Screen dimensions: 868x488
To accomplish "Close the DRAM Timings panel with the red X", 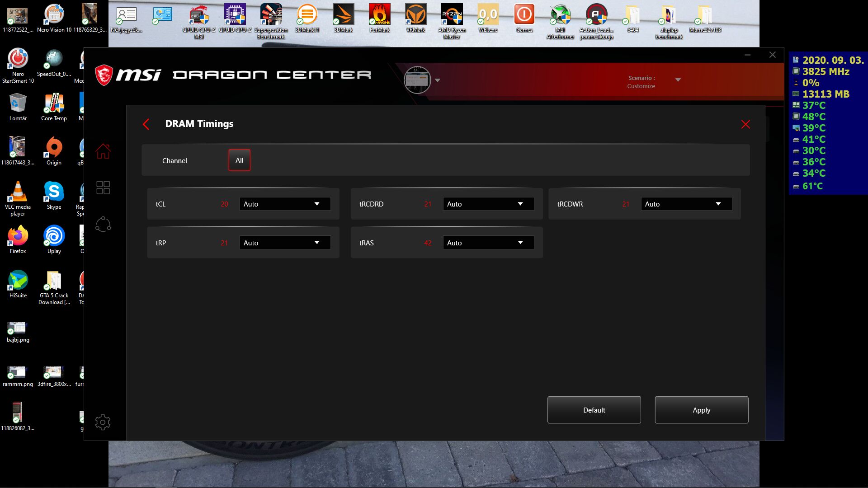I will pyautogui.click(x=745, y=124).
